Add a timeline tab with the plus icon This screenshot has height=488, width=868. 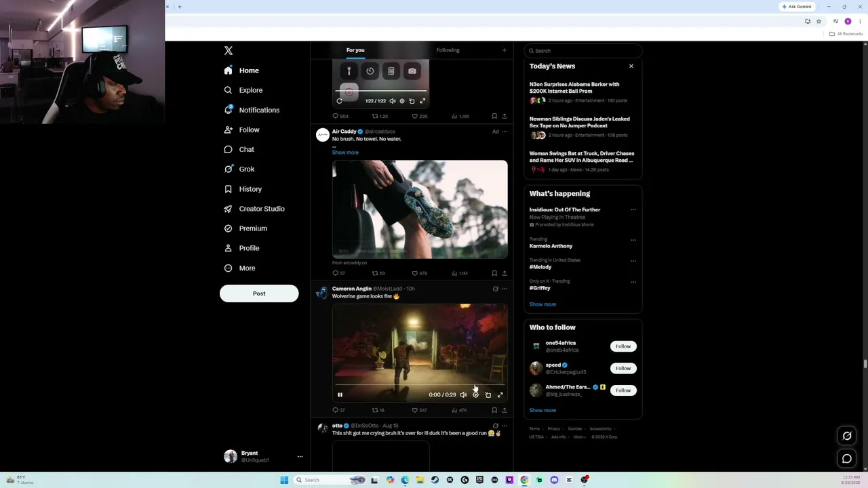pos(504,50)
